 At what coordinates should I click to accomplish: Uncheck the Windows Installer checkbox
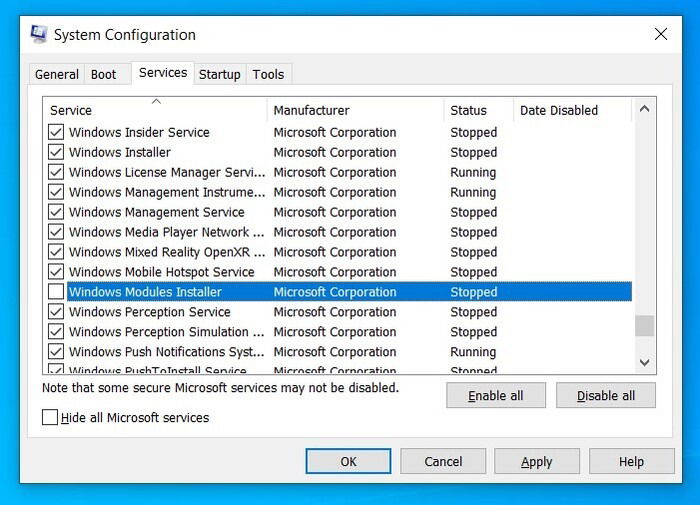click(x=56, y=152)
